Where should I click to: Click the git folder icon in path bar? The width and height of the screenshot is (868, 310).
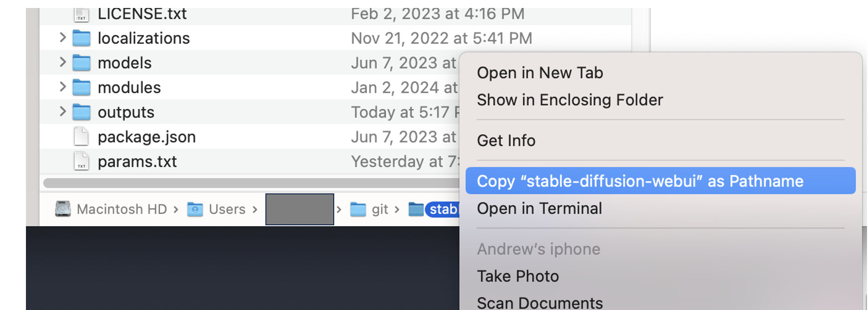point(358,209)
